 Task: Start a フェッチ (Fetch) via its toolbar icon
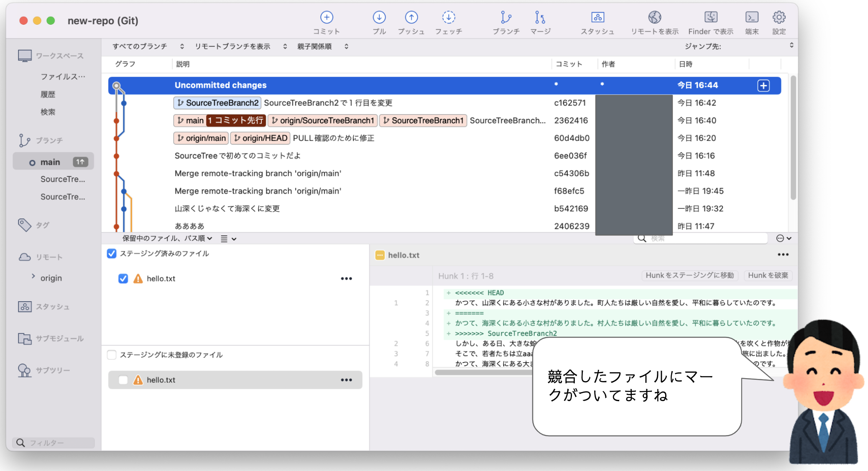tap(448, 18)
